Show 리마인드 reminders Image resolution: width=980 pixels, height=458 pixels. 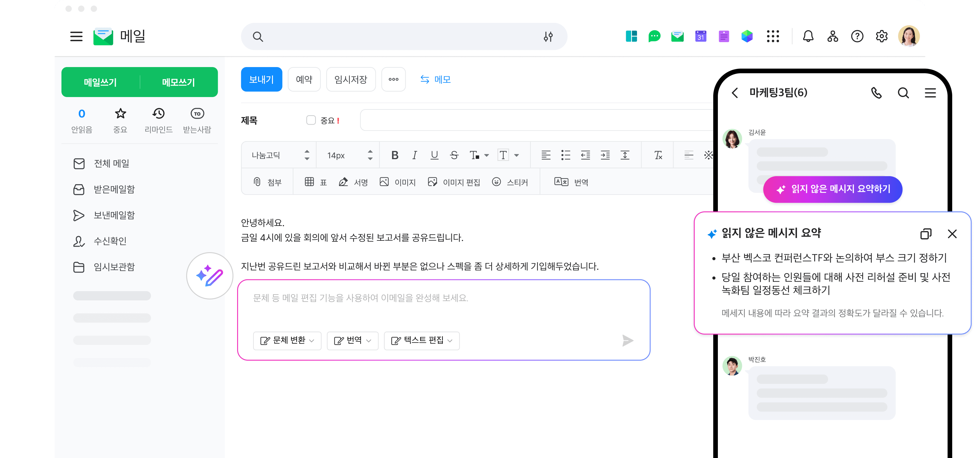pos(159,121)
